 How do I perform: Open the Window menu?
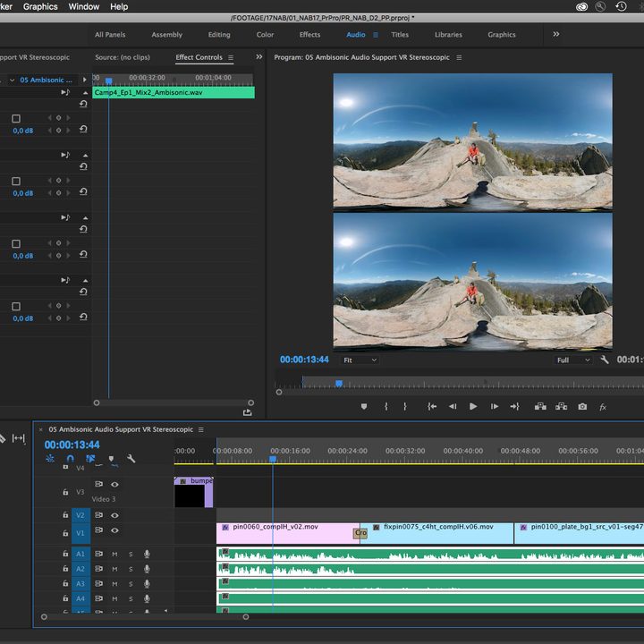click(x=84, y=6)
